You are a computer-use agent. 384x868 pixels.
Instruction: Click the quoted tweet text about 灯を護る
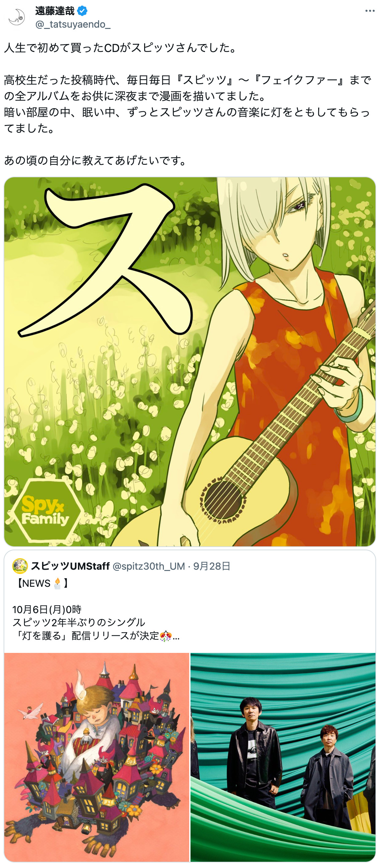(96, 623)
